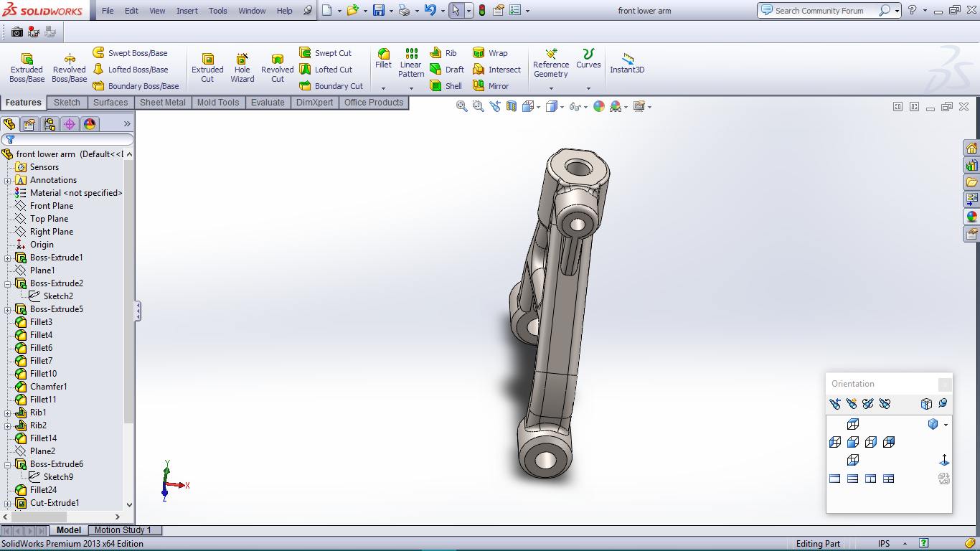Click Zoom to Area magnifier icon

[x=479, y=106]
